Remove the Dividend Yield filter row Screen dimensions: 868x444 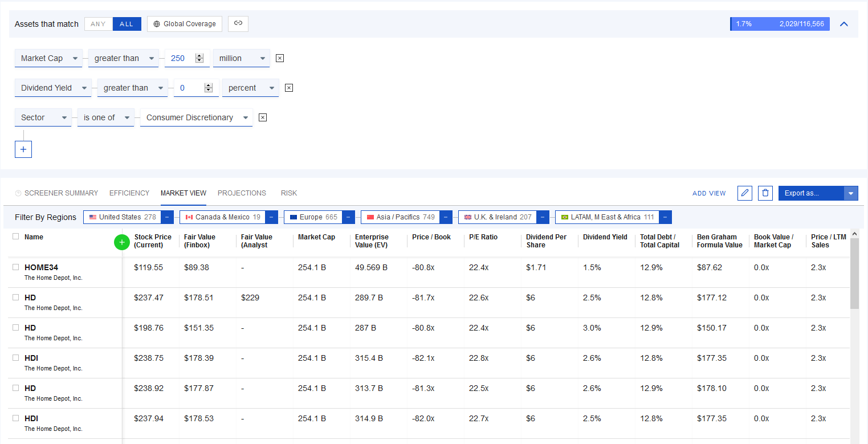(x=289, y=88)
